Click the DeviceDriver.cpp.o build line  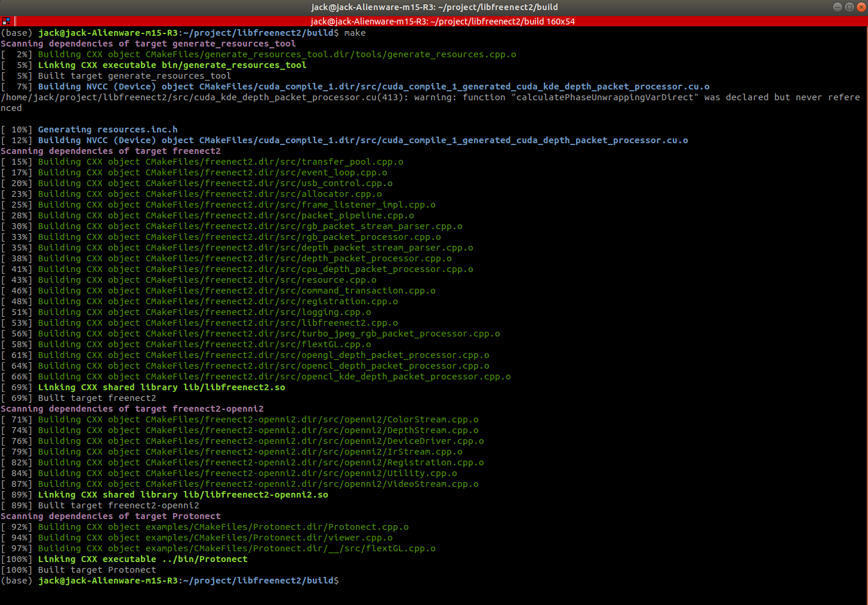coord(242,441)
